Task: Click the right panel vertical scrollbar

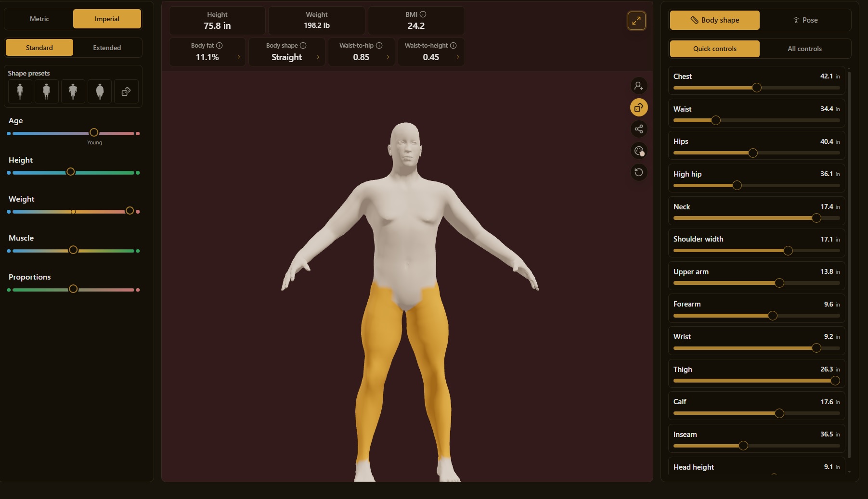Action: (x=849, y=265)
